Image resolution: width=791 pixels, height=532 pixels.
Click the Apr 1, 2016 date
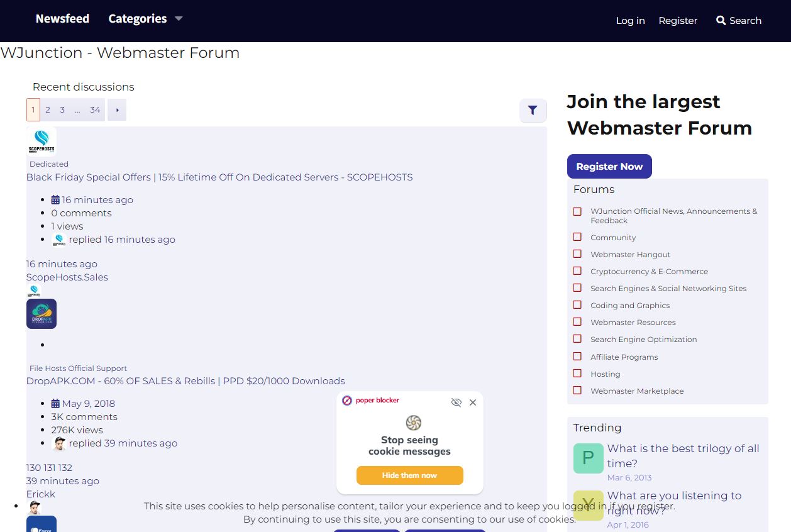coord(628,525)
